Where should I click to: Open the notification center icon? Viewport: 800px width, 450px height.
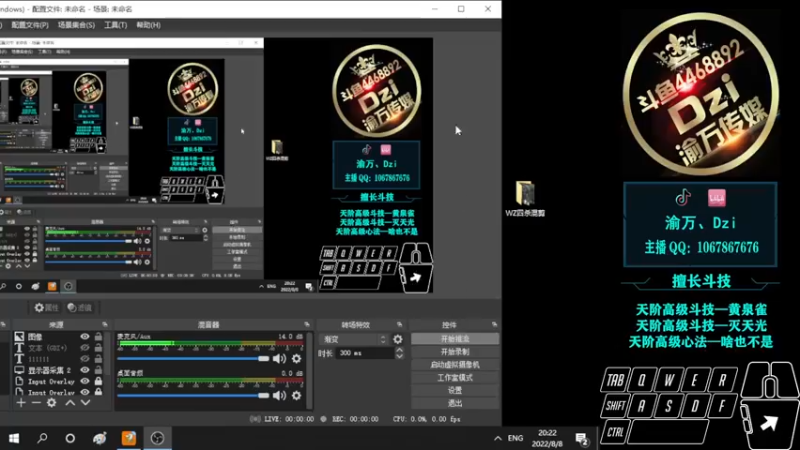582,438
